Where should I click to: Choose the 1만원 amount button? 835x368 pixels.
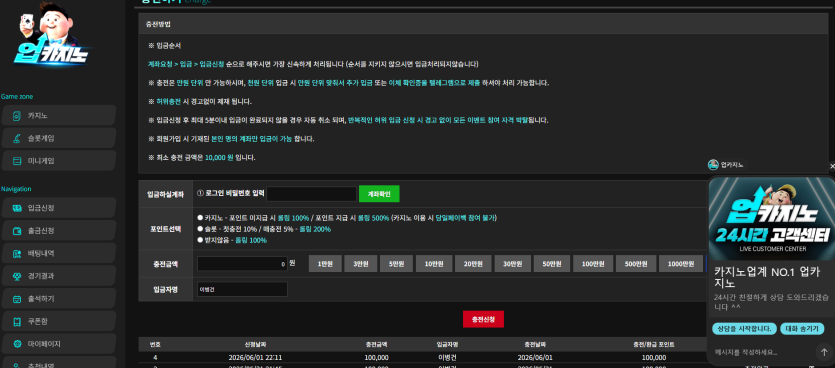pos(325,264)
